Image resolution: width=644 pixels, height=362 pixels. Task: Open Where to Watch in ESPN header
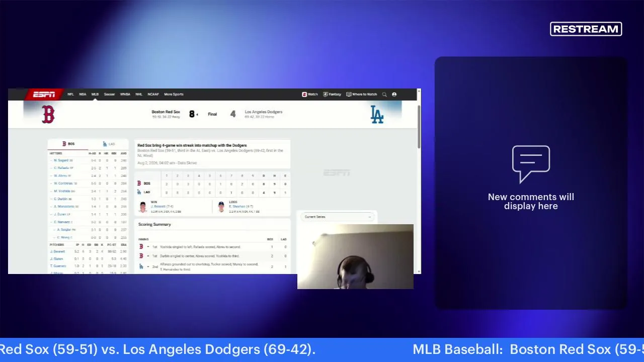tap(362, 95)
